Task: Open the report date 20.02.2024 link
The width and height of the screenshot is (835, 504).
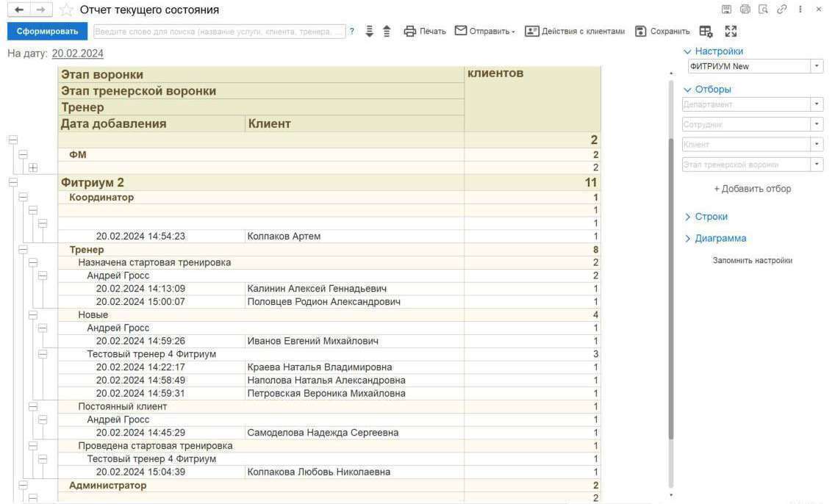Action: pyautogui.click(x=78, y=53)
